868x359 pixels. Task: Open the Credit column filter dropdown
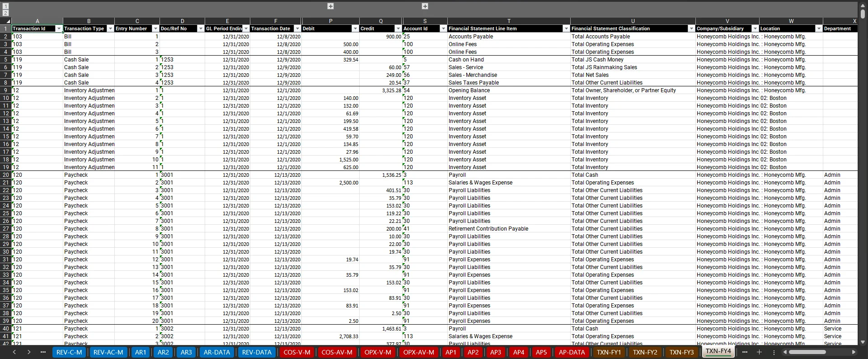click(x=398, y=28)
